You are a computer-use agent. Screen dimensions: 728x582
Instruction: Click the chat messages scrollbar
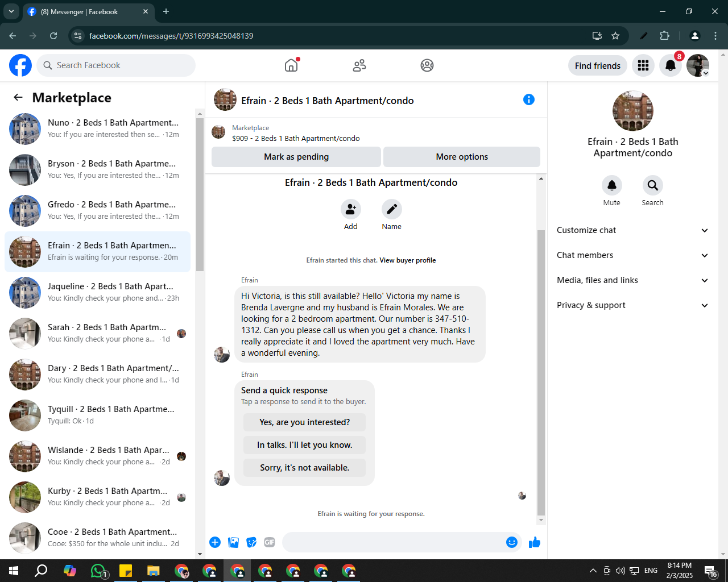tap(541, 372)
